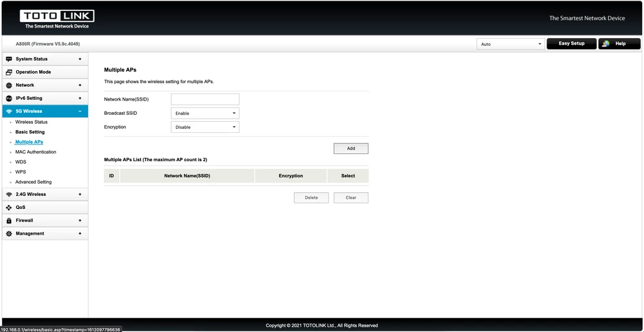Open the Multiple APs submenu link
This screenshot has width=644, height=332.
[x=29, y=142]
